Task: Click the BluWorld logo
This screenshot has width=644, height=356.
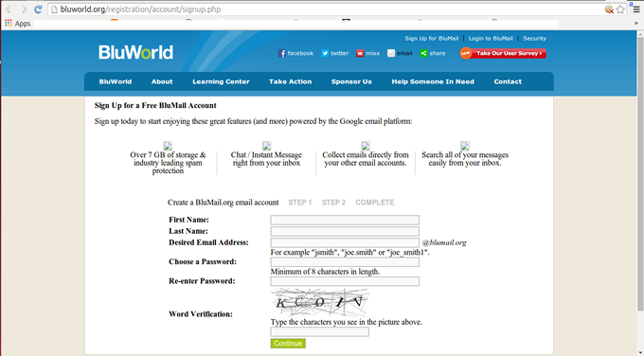Action: [x=136, y=53]
